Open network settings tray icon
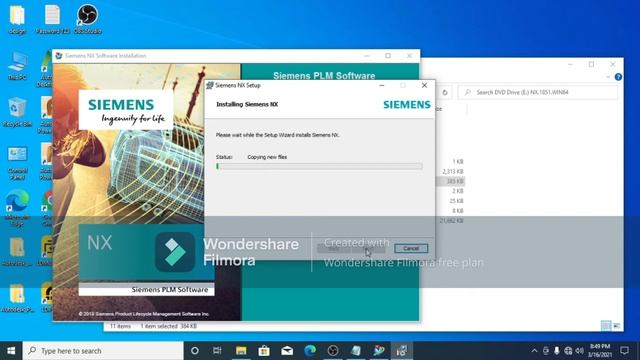Viewport: 640px width, 360px height. [x=568, y=351]
